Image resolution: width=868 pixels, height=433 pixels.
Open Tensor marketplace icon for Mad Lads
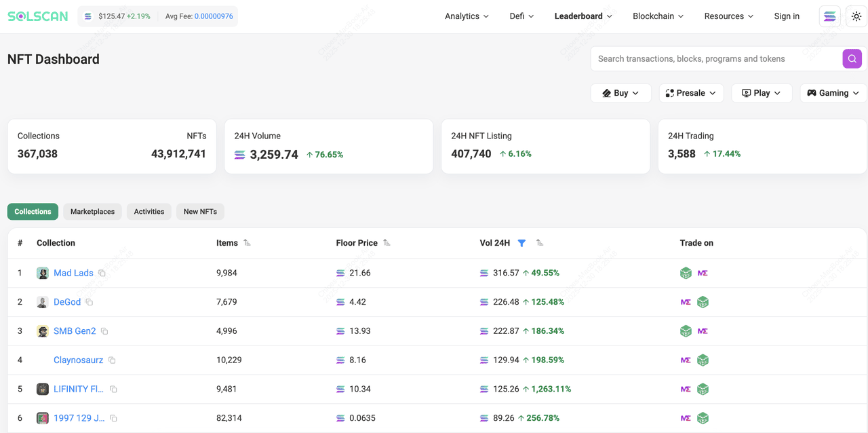tap(686, 273)
